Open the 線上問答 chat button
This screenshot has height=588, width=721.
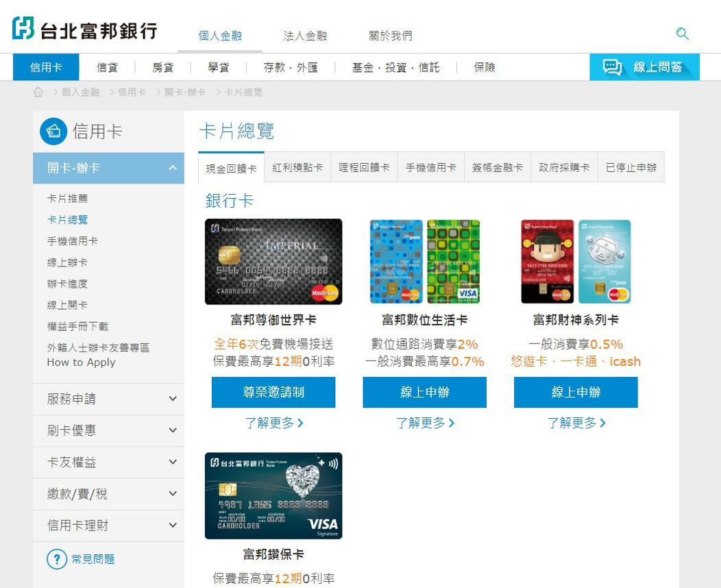point(645,67)
